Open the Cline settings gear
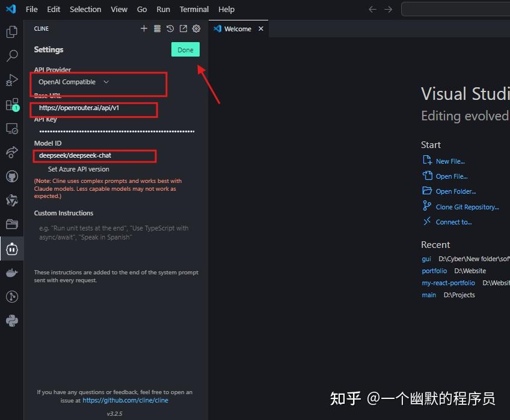510x420 pixels. [x=196, y=28]
